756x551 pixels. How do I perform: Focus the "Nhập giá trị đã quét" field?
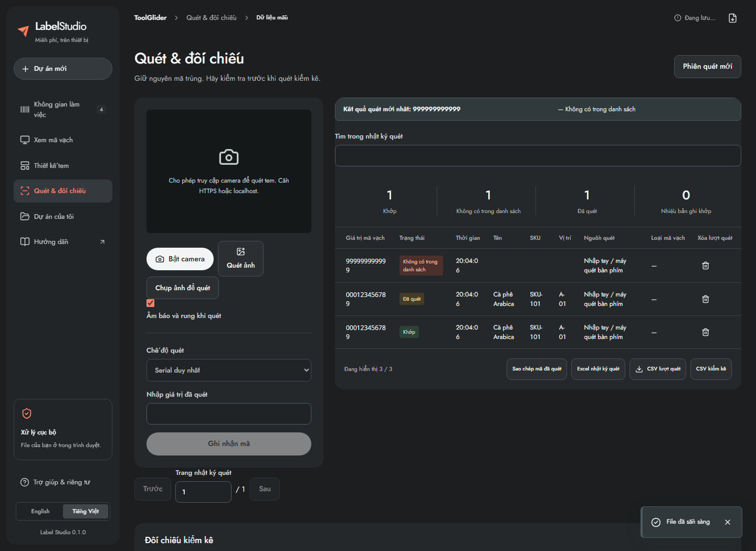(229, 414)
